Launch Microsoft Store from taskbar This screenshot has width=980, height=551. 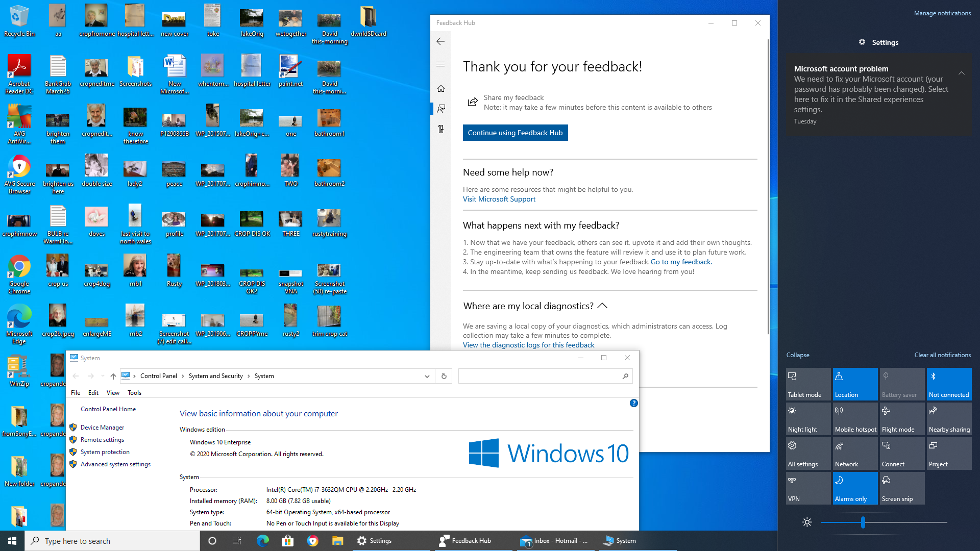pyautogui.click(x=288, y=541)
